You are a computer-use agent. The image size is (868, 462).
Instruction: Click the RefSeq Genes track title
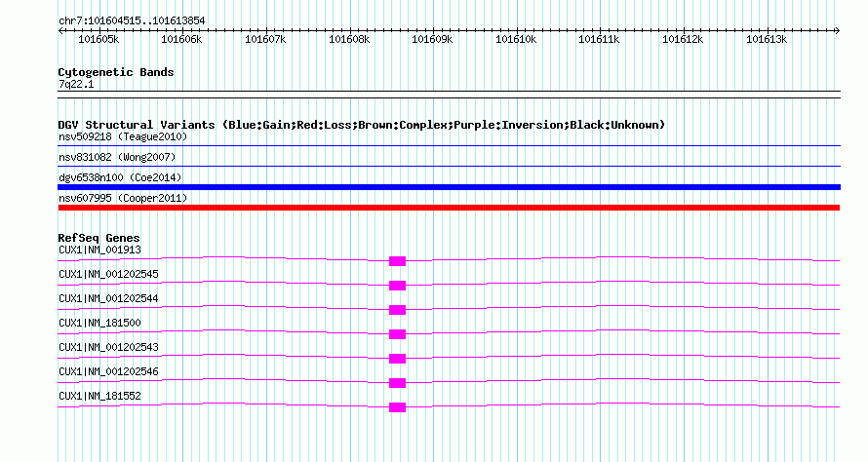(x=99, y=238)
